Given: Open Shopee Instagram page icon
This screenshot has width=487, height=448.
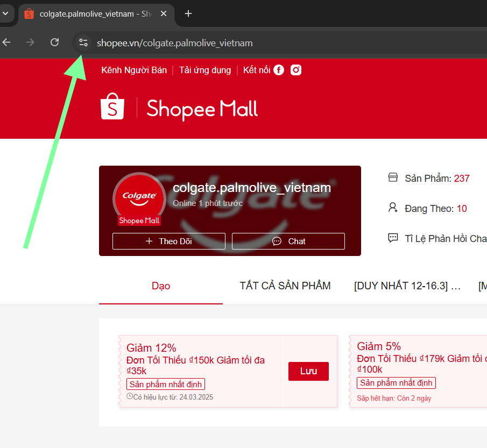Looking at the screenshot, I should pyautogui.click(x=295, y=70).
